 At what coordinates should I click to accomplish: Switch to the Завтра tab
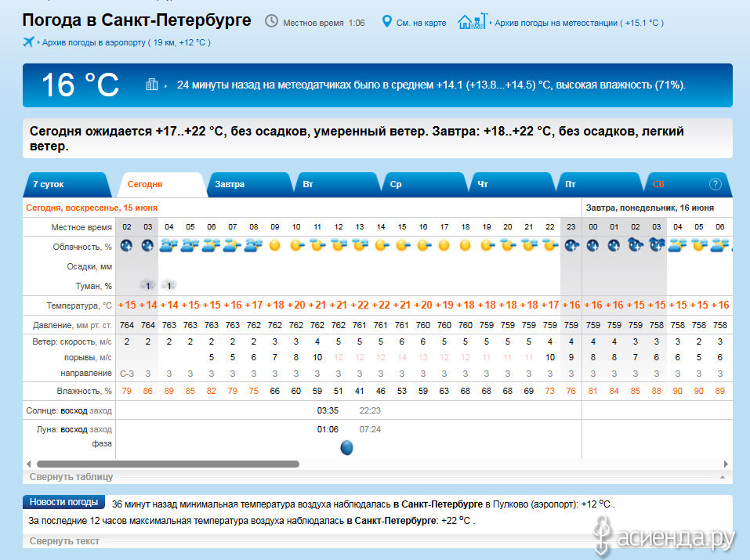click(248, 185)
